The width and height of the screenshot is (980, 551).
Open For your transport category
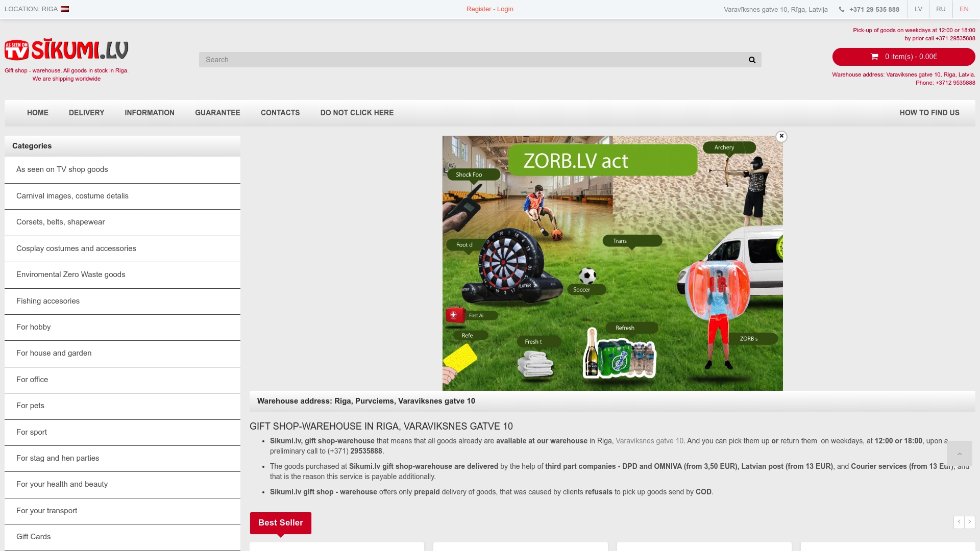(x=122, y=511)
